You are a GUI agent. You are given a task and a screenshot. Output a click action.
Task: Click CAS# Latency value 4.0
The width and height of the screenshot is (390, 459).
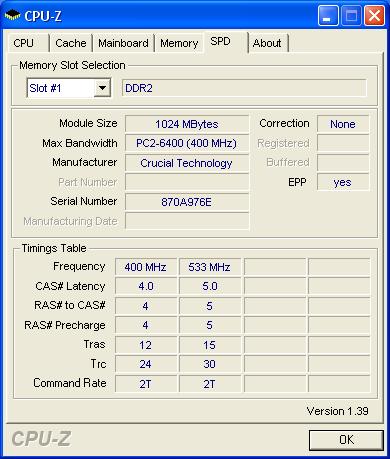(x=146, y=286)
